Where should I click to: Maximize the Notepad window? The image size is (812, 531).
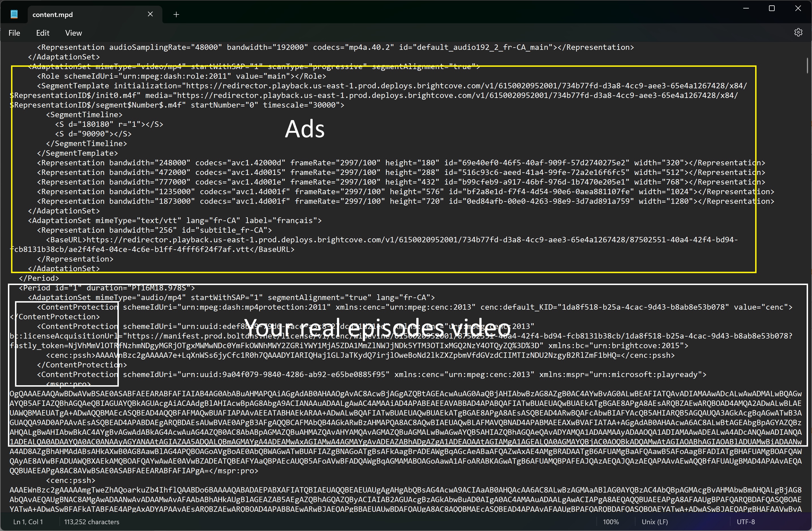[772, 9]
